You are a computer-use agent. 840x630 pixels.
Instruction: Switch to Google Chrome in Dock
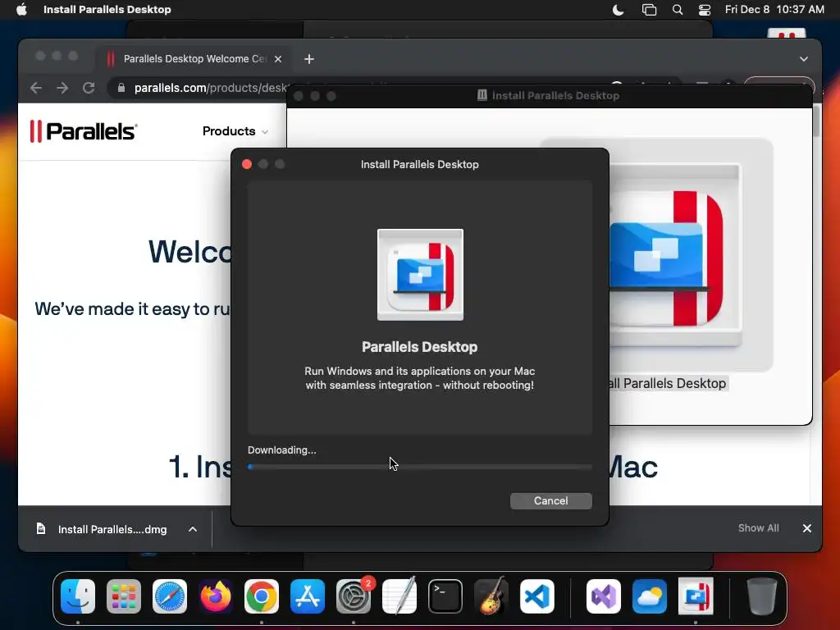[262, 596]
